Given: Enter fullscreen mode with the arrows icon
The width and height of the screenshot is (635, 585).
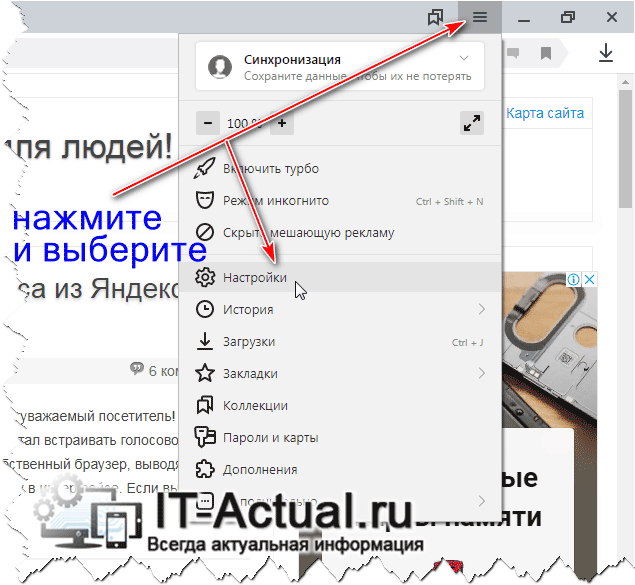Looking at the screenshot, I should 472,123.
